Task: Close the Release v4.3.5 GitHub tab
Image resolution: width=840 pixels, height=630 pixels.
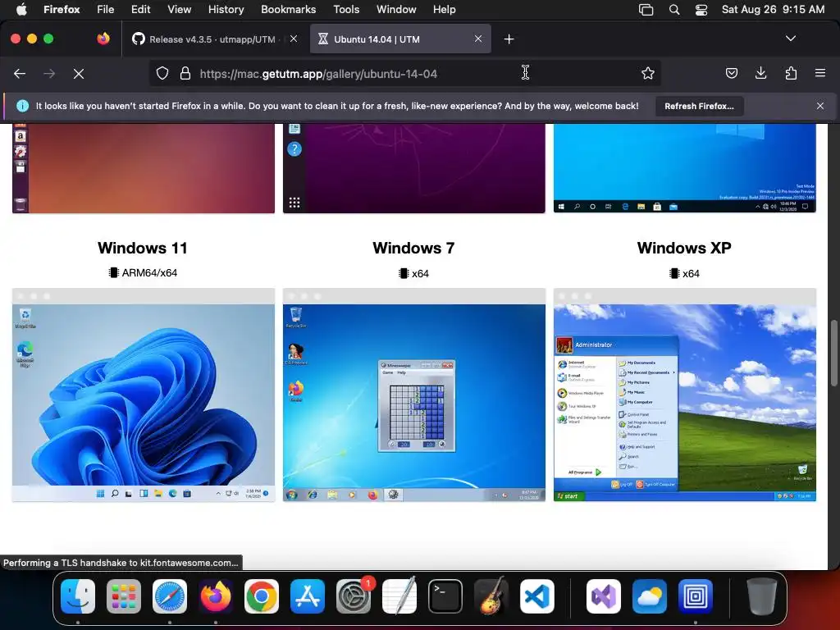Action: pos(294,39)
